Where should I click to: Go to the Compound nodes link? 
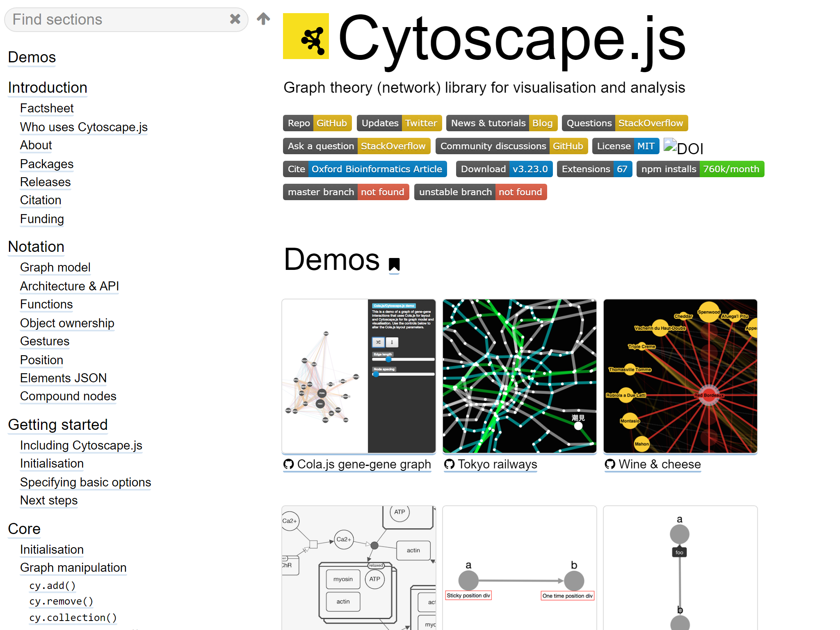(68, 396)
